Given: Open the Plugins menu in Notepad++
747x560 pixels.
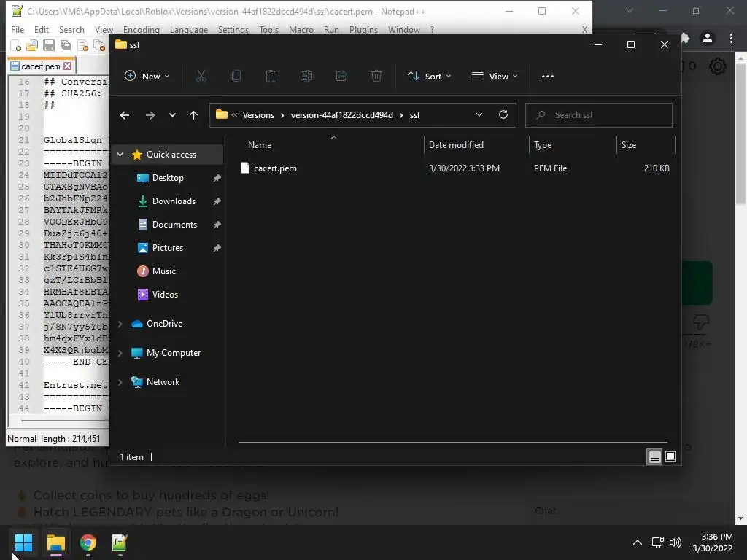Looking at the screenshot, I should click(x=363, y=29).
